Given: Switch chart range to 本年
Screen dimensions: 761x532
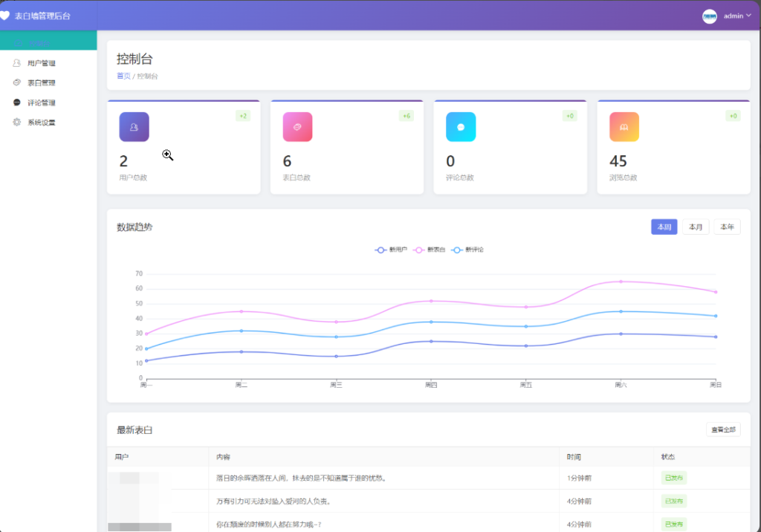Looking at the screenshot, I should click(727, 227).
